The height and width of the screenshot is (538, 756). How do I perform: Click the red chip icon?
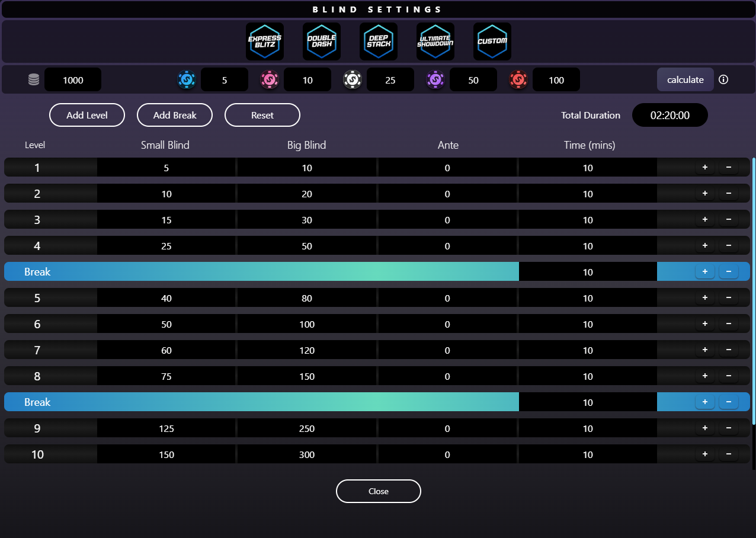pyautogui.click(x=518, y=79)
